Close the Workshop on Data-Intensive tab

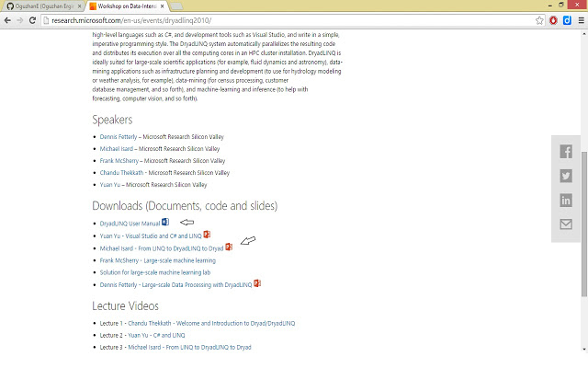(162, 6)
